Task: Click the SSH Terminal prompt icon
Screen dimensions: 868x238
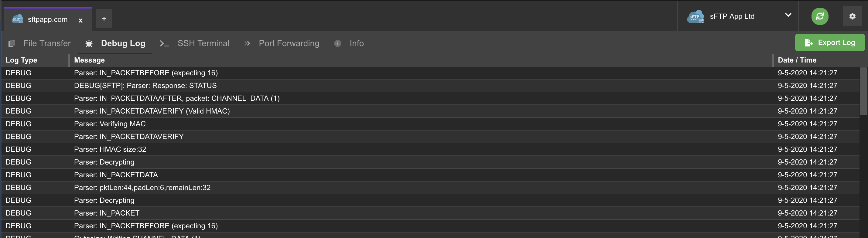Action: coord(164,43)
